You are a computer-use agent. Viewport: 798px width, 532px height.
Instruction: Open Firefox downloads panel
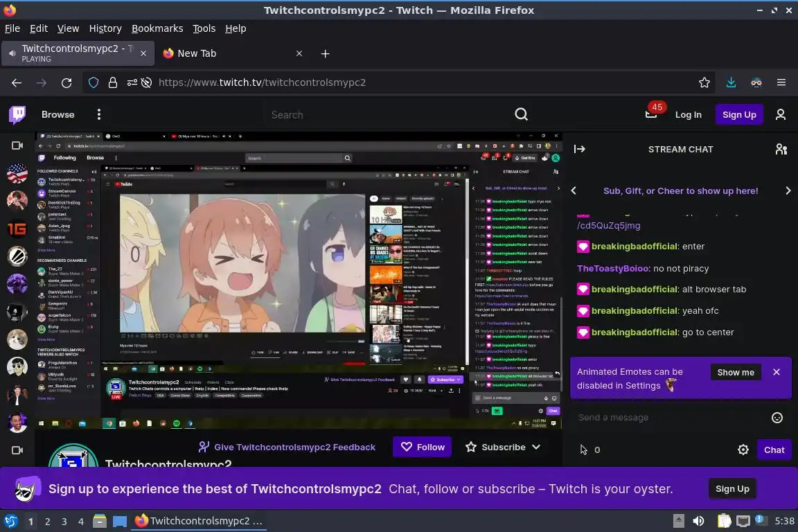coord(731,82)
